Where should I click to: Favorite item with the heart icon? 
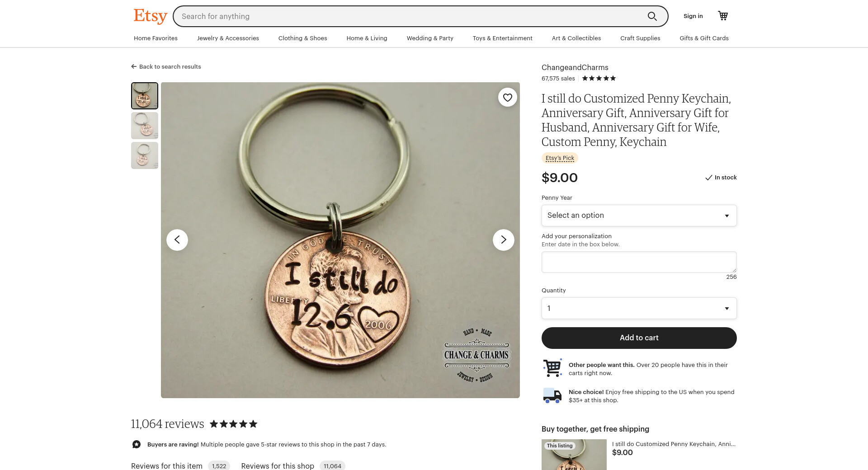click(508, 97)
